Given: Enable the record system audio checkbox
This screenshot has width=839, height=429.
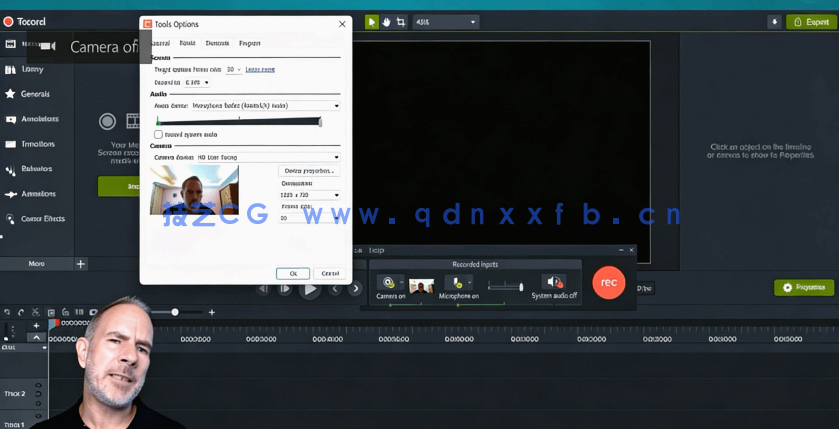Looking at the screenshot, I should point(158,134).
